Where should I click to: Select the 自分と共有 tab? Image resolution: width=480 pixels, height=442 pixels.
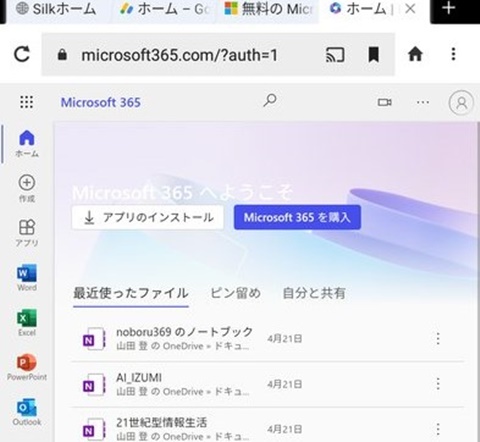[x=314, y=293]
